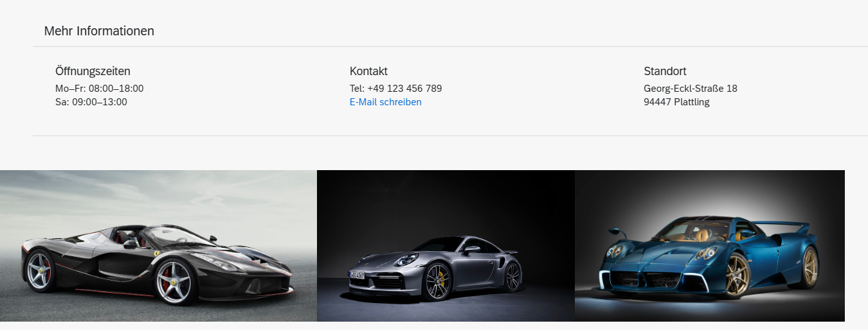Select the 94447 Plattling postal line
Viewport: 868px width, 330px height.
tap(676, 102)
